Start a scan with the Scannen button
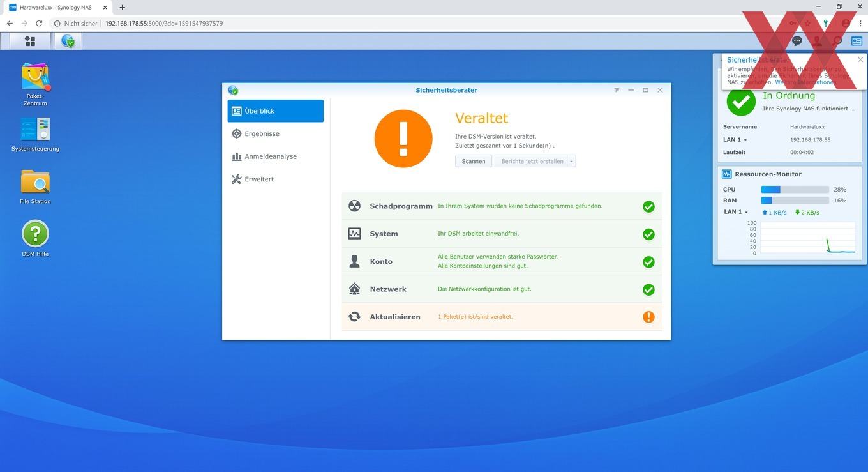This screenshot has height=472, width=868. pos(474,161)
